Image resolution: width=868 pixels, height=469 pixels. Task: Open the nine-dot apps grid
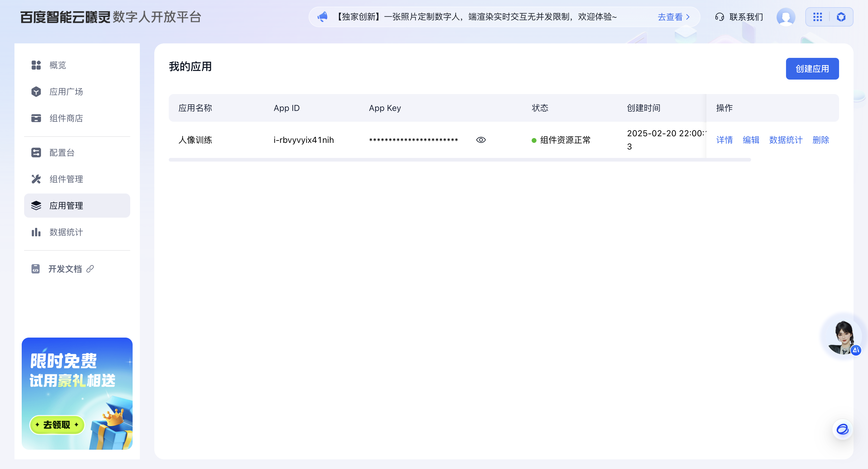(x=817, y=17)
